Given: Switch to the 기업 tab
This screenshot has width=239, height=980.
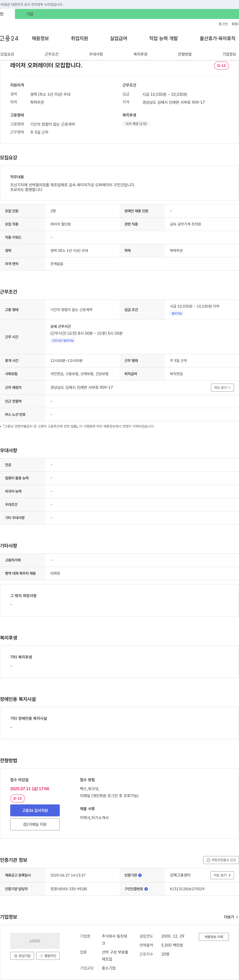Looking at the screenshot, I should coord(30,14).
